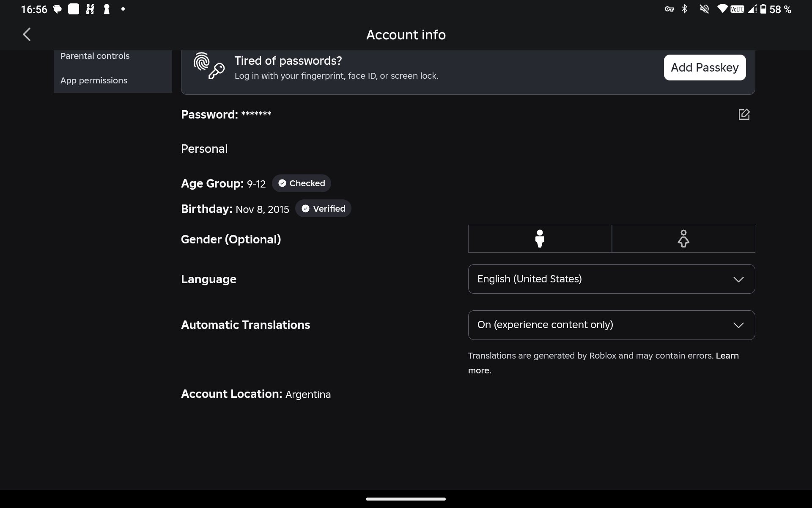812x508 pixels.
Task: Open the Automatic Translations dropdown
Action: (612, 325)
